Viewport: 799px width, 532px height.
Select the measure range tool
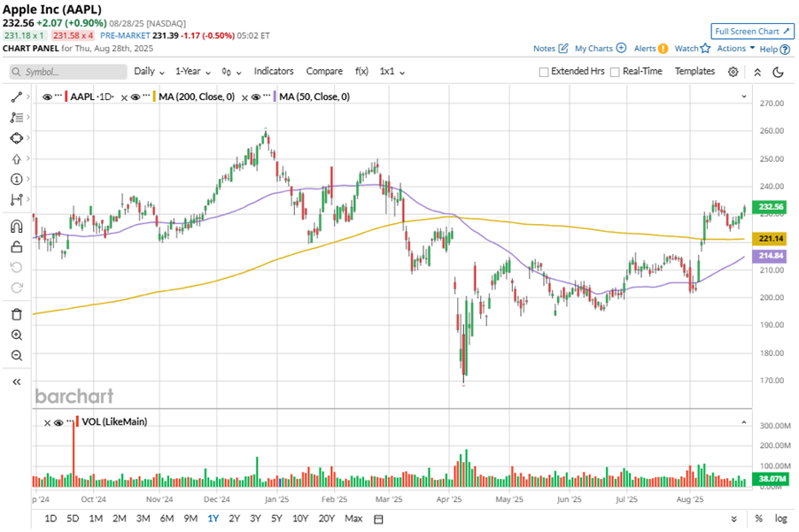tap(16, 199)
